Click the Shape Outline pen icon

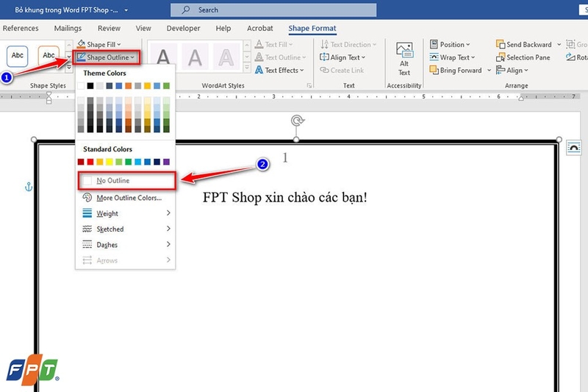point(81,57)
